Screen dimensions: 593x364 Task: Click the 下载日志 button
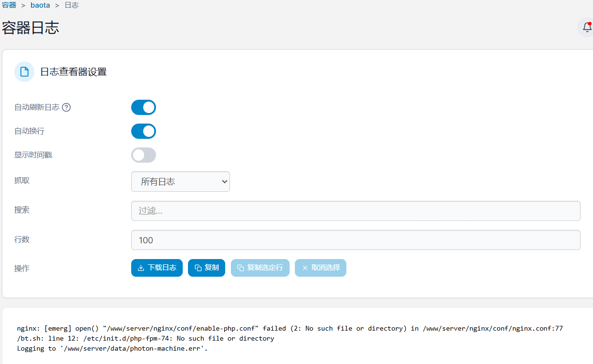157,268
